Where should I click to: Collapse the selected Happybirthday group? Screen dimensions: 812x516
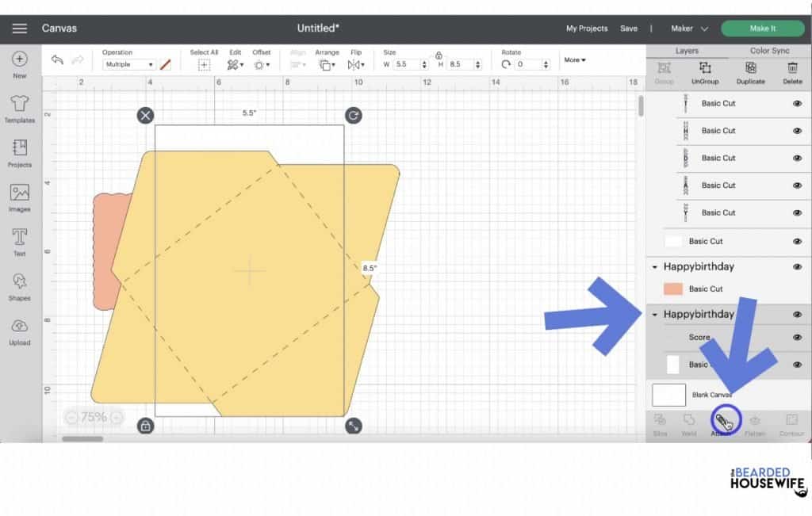(x=654, y=315)
